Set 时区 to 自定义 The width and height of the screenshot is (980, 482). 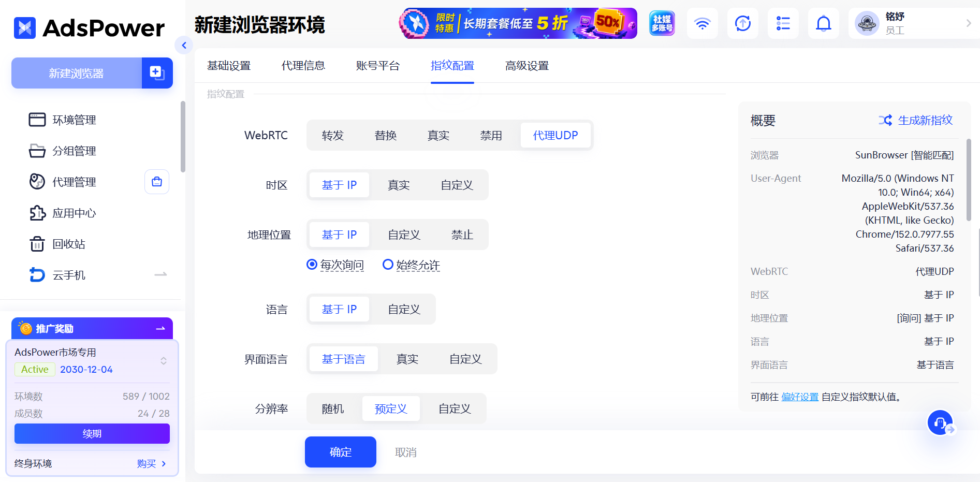457,185
